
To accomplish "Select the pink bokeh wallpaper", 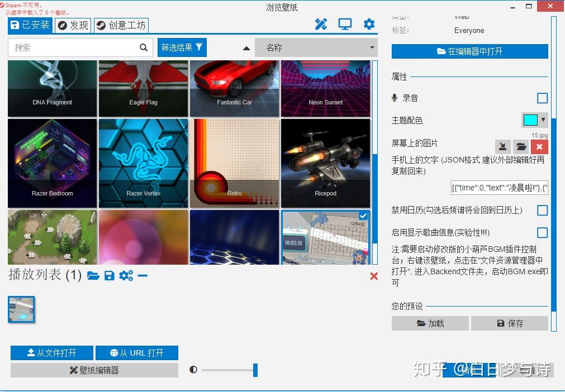I will pyautogui.click(x=144, y=237).
